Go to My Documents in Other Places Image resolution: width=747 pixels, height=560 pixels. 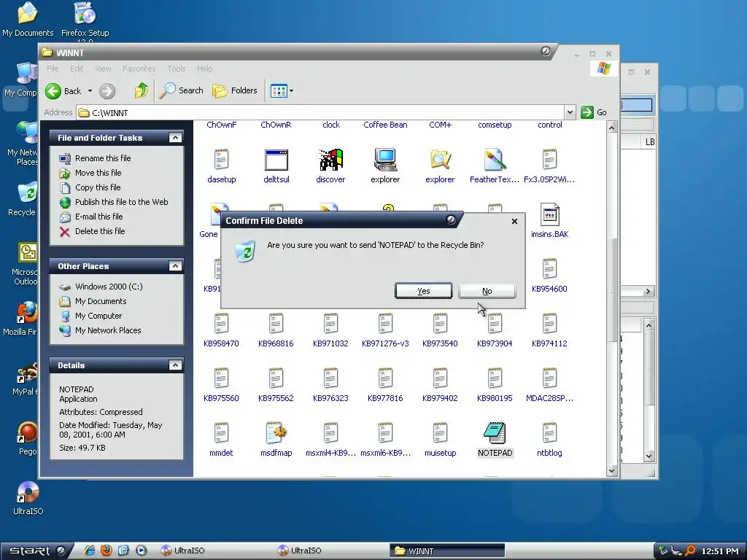[93, 301]
